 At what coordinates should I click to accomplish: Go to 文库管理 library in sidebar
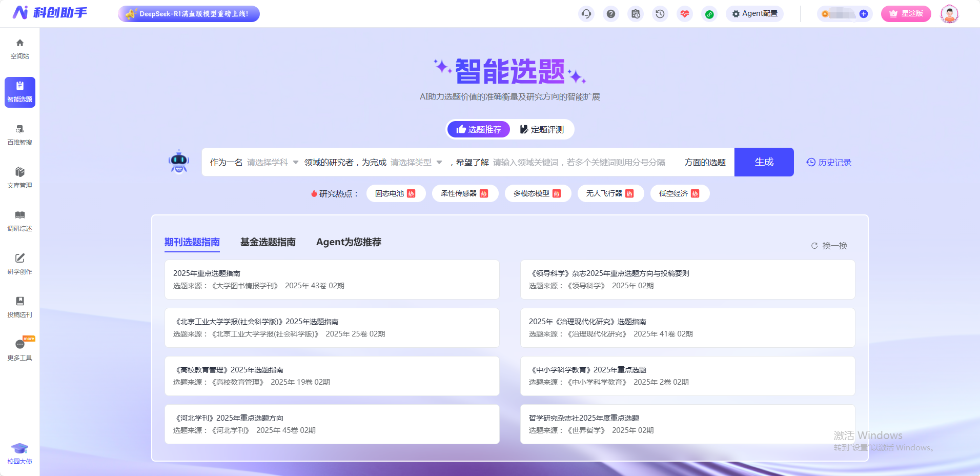(x=19, y=178)
